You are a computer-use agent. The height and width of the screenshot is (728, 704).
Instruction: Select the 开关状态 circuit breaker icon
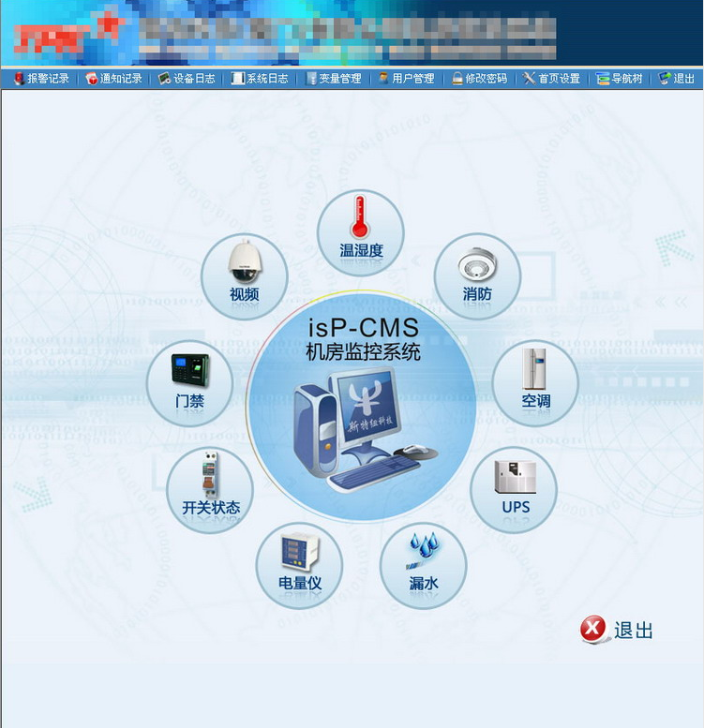(210, 489)
